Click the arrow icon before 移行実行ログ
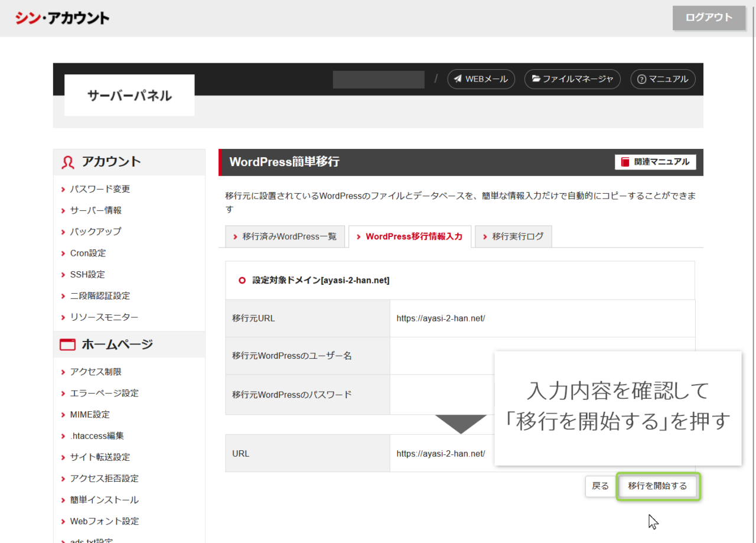The width and height of the screenshot is (756, 543). pyautogui.click(x=485, y=236)
